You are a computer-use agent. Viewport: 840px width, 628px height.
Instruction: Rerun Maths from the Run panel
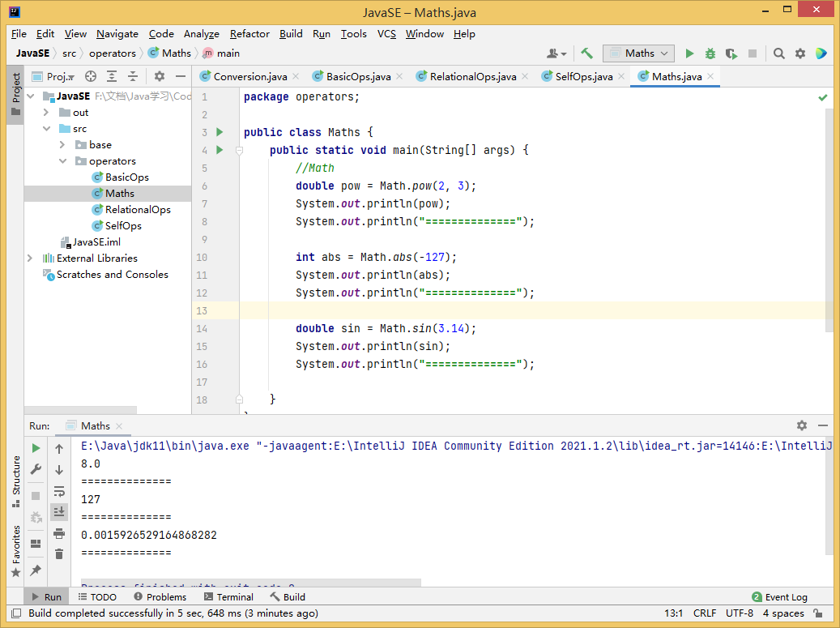(x=36, y=448)
